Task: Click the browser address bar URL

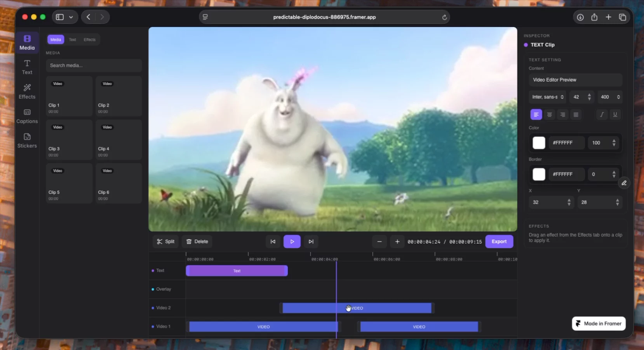Action: 324,17
